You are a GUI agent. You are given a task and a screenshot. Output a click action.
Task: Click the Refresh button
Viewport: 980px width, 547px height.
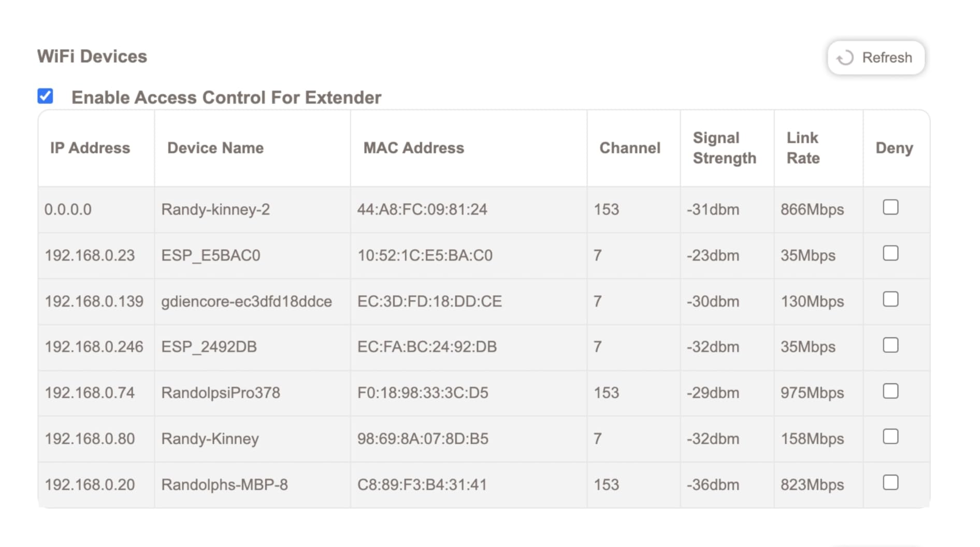[876, 57]
